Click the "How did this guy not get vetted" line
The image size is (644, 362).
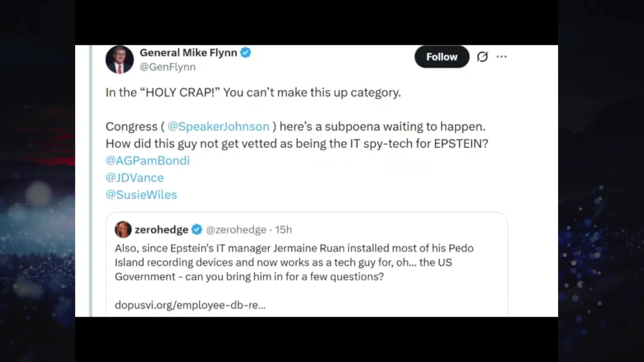click(296, 144)
